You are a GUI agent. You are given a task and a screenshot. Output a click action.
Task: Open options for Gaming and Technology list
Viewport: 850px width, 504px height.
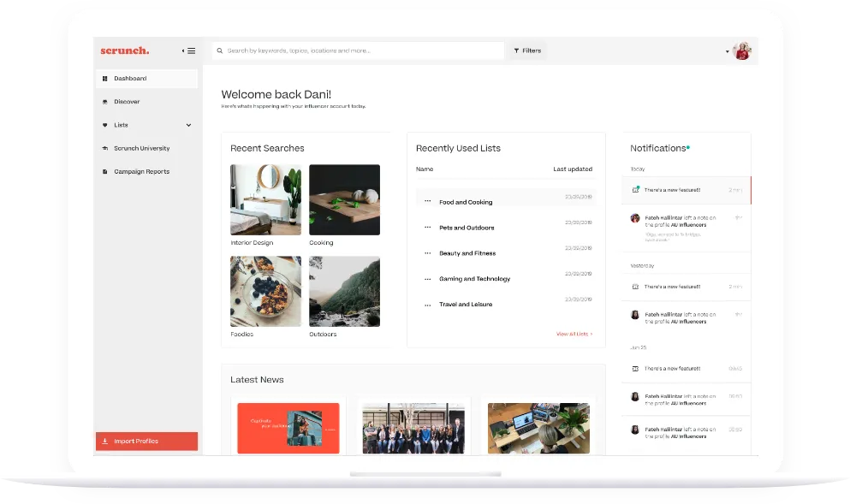click(x=428, y=279)
